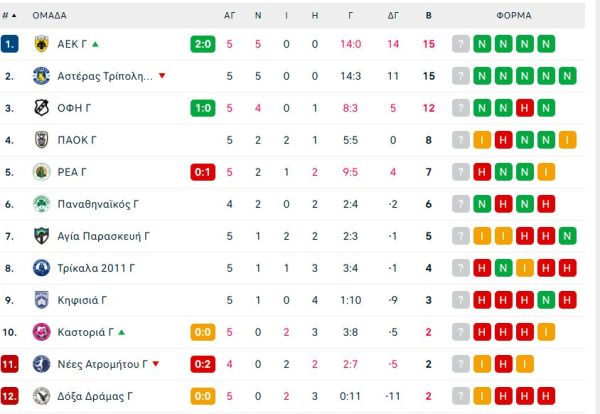This screenshot has height=414, width=600.
Task: Open the Αγία Παρασκευή Γ team link
Action: click(105, 236)
